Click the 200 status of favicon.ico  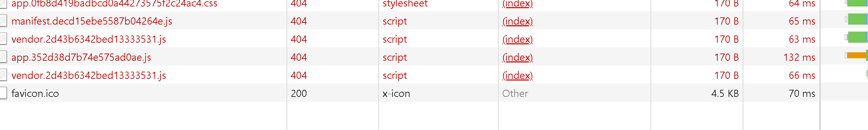pyautogui.click(x=299, y=93)
